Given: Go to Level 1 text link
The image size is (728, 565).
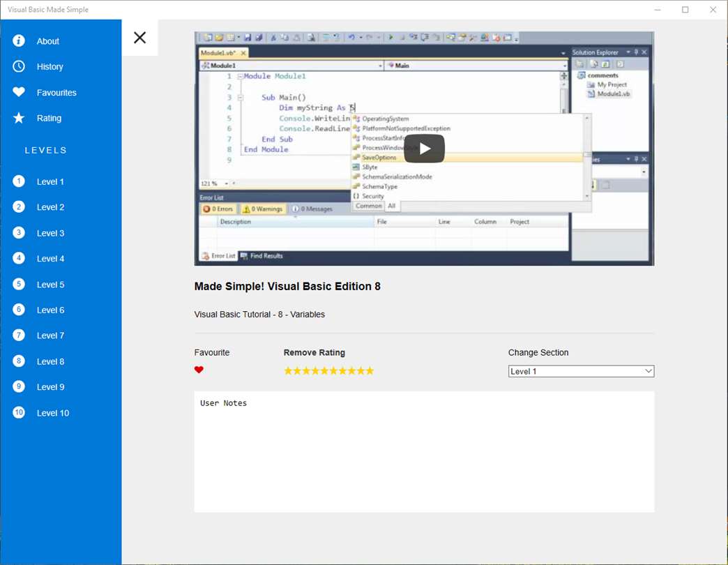Looking at the screenshot, I should (50, 182).
